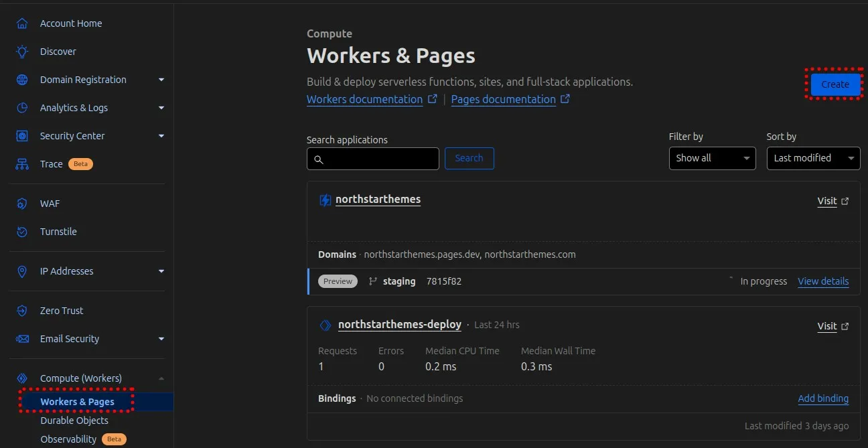Click the Beta badge next to Observability
868x448 pixels.
[x=114, y=439]
